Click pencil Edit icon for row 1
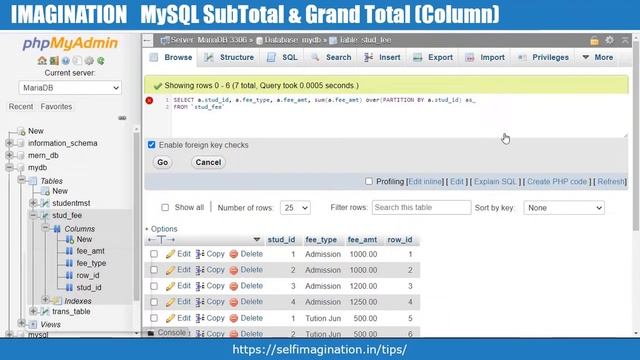Image resolution: width=640 pixels, height=360 pixels. tap(170, 254)
